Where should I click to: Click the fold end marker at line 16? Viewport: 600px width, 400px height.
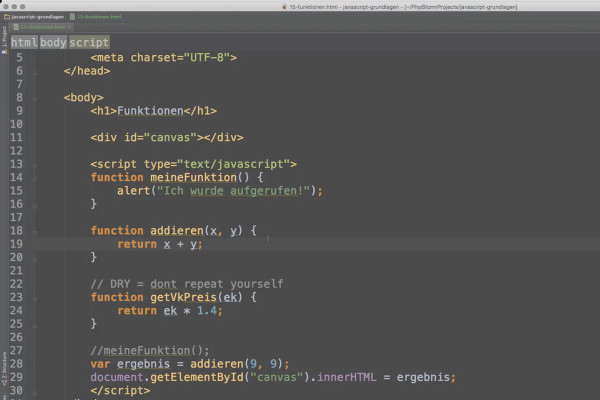(x=35, y=206)
